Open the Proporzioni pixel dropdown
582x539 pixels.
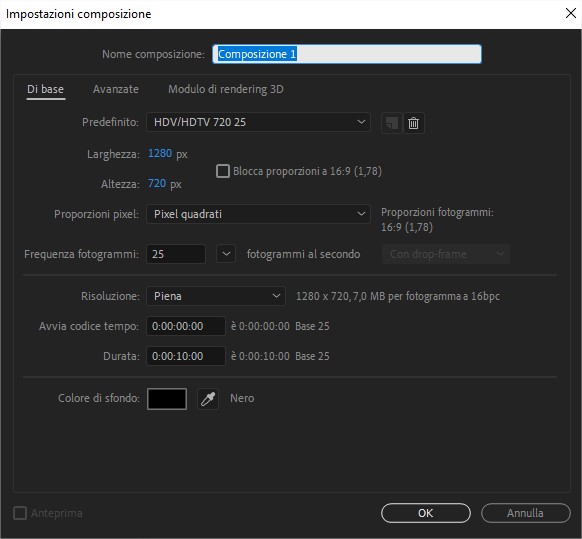(258, 214)
